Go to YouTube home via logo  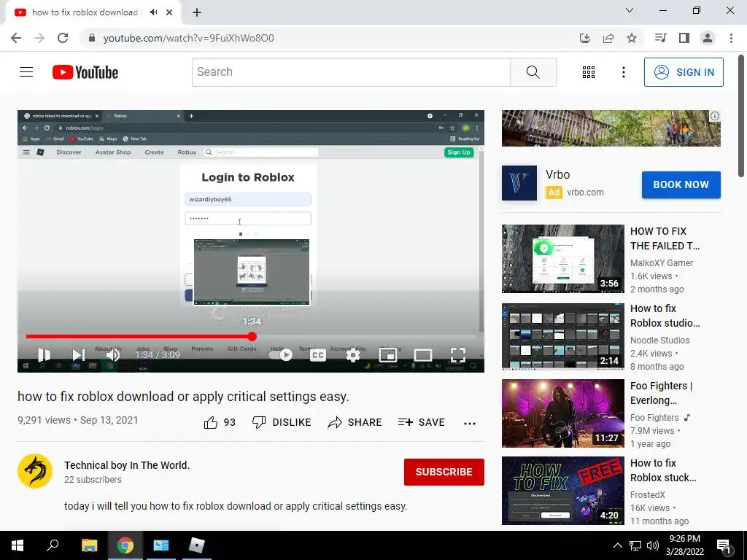tap(85, 72)
